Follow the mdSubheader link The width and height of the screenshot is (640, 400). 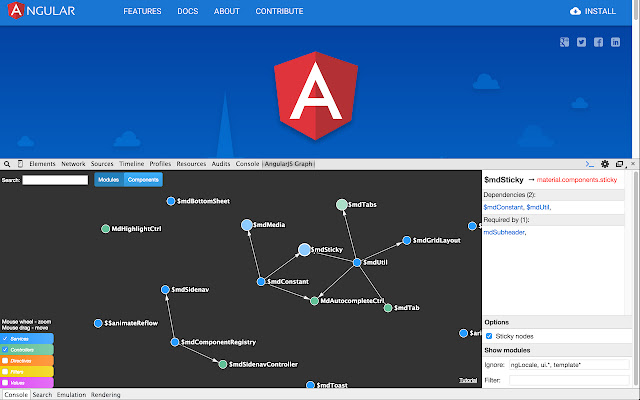pos(504,232)
